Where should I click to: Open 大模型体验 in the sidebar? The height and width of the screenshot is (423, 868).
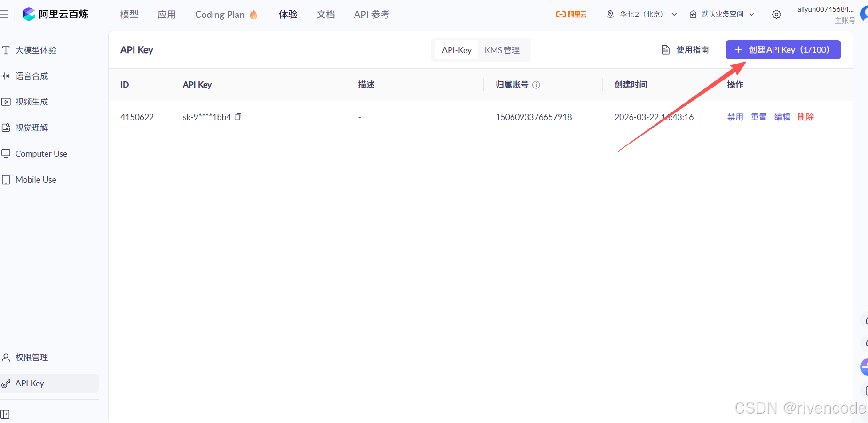tap(30, 50)
